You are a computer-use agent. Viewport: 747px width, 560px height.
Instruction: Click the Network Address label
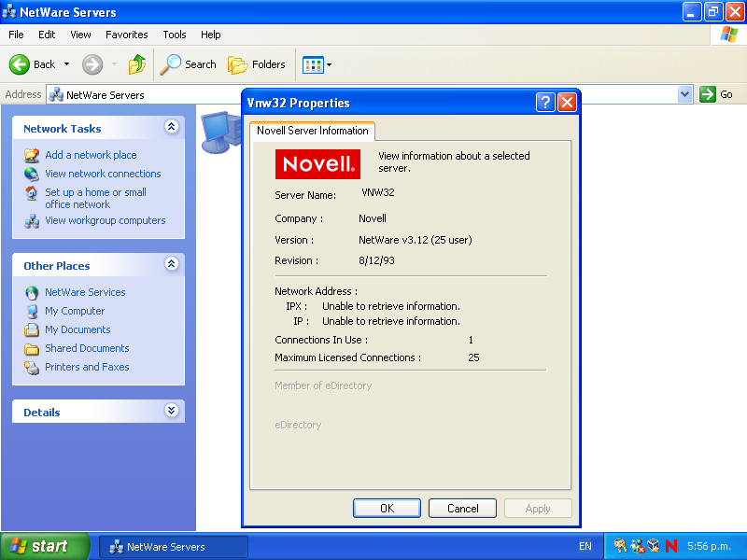pos(316,291)
